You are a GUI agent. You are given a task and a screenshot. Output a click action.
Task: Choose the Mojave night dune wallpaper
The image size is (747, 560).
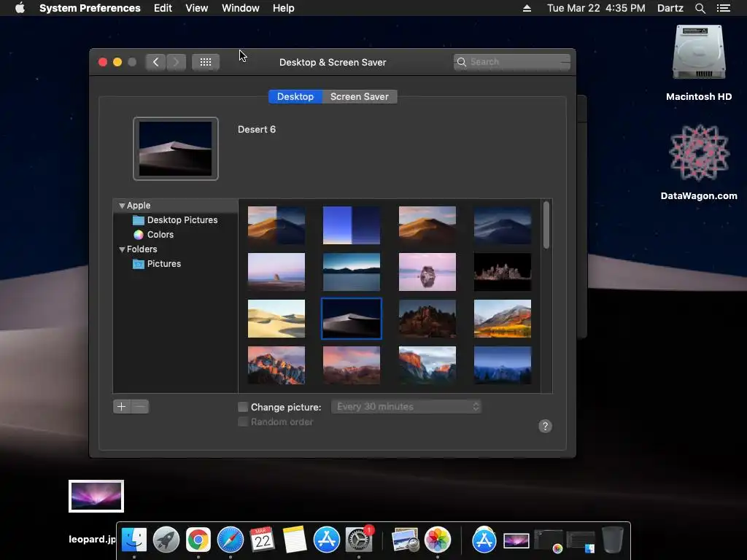(503, 225)
